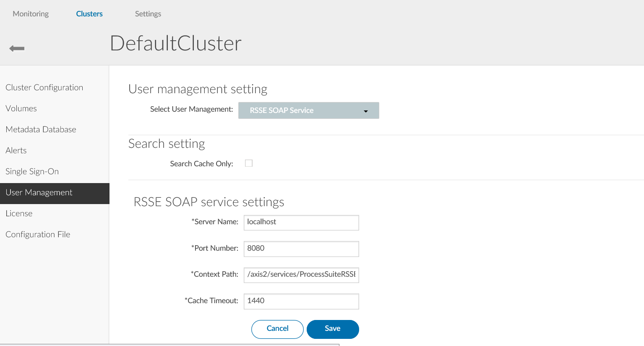The height and width of the screenshot is (346, 644).
Task: Click the back arrow icon
Action: (17, 48)
